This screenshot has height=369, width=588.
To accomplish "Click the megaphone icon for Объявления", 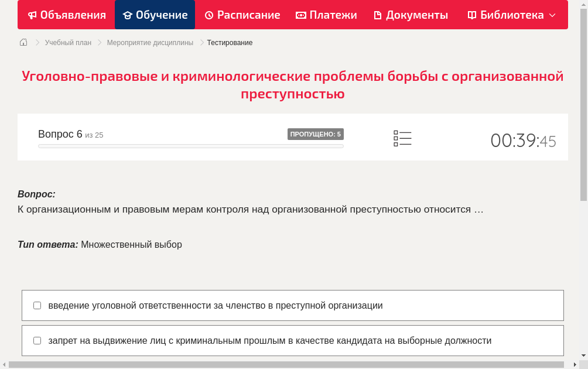I will pos(32,15).
